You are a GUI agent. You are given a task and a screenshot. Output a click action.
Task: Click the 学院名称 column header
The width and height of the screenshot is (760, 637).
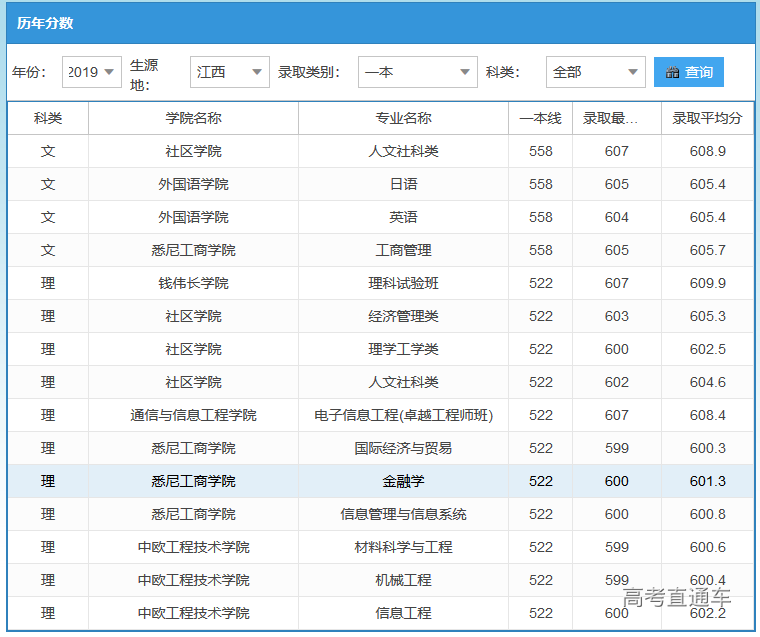193,118
